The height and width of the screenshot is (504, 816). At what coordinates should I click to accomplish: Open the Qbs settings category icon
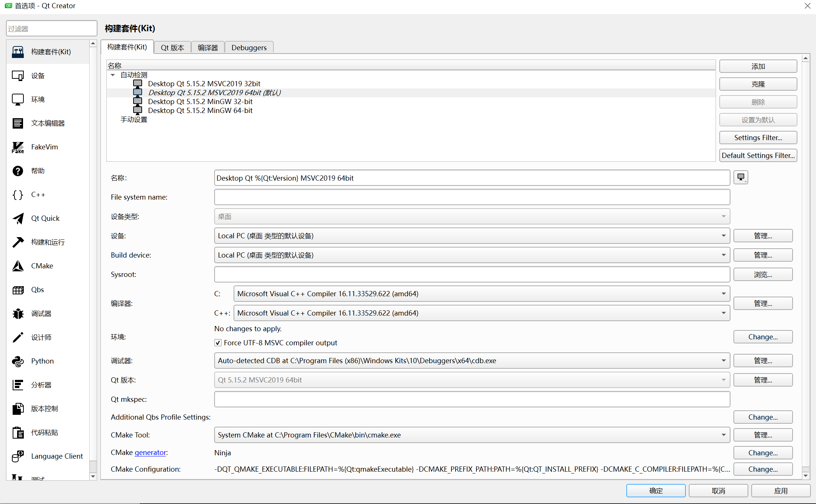[18, 290]
